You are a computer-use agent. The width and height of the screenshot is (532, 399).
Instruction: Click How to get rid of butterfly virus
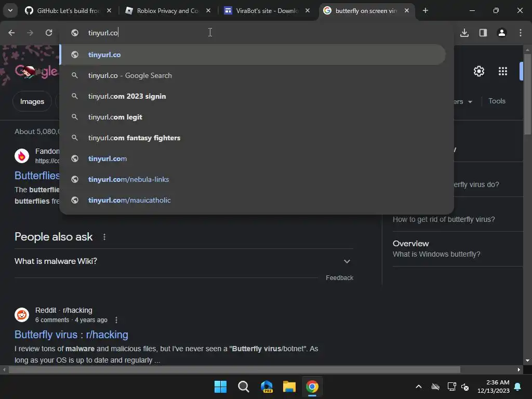(x=444, y=219)
